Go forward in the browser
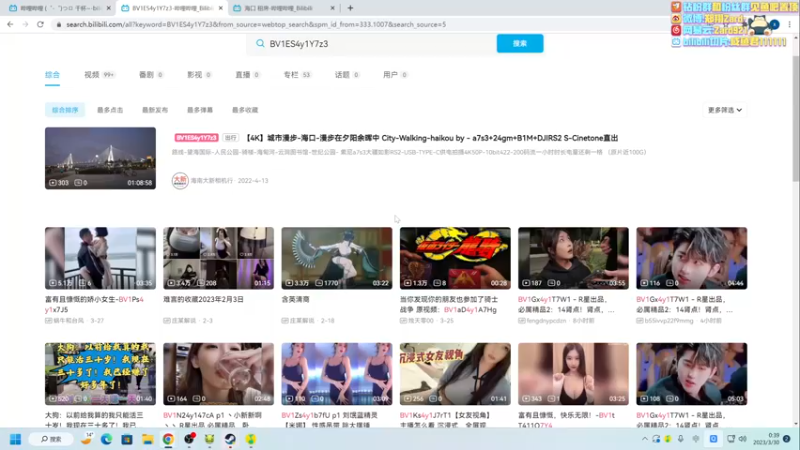 tap(25, 24)
